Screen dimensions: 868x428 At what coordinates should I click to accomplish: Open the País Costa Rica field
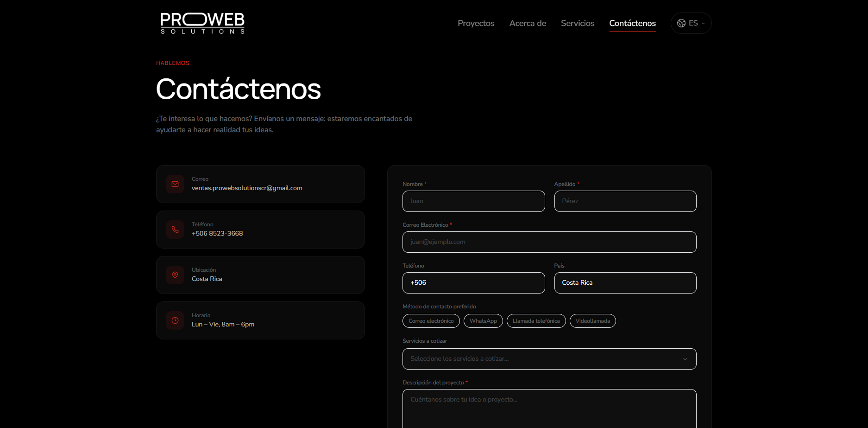[x=625, y=283]
